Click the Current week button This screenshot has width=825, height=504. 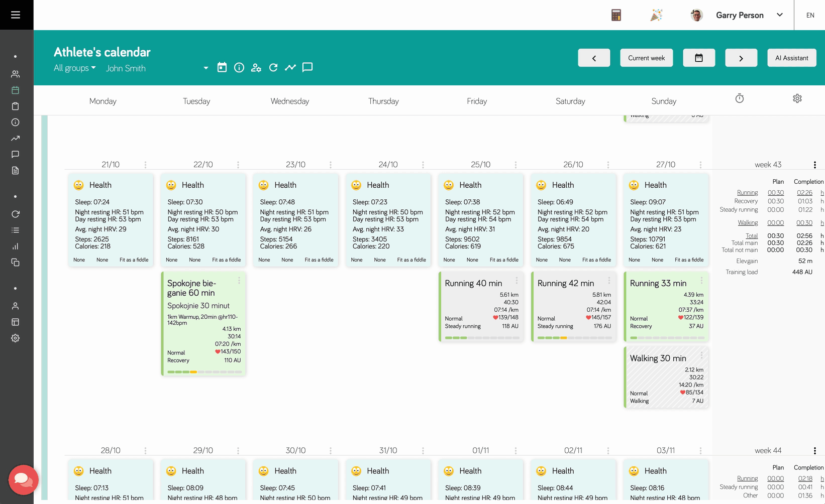pyautogui.click(x=646, y=58)
